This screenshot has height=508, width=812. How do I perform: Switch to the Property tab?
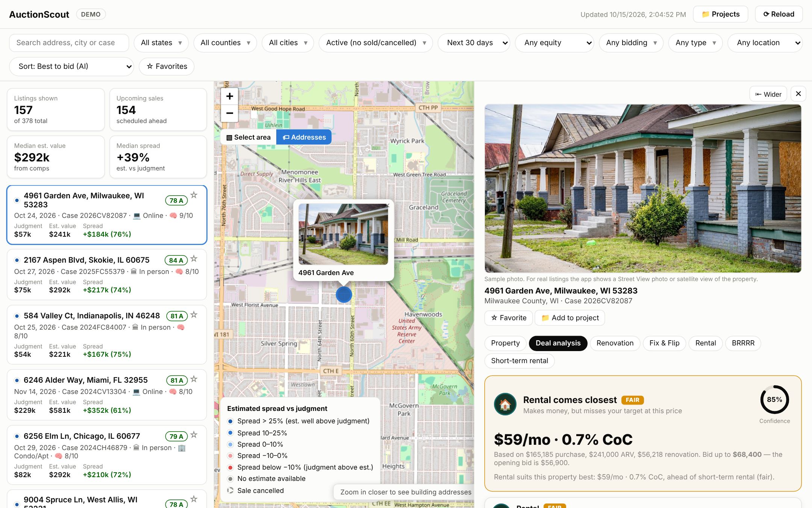(x=505, y=343)
